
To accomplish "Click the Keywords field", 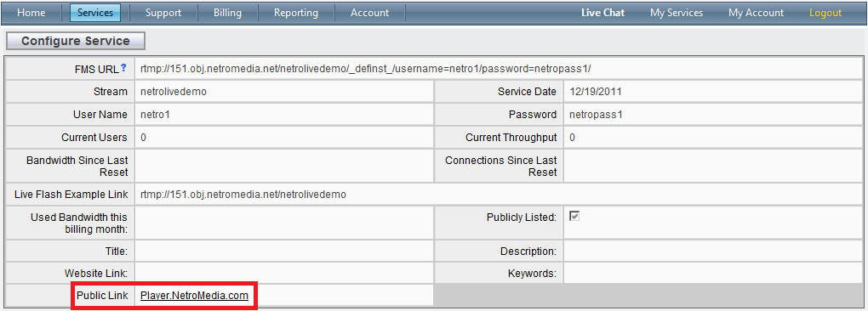I will pos(713,273).
